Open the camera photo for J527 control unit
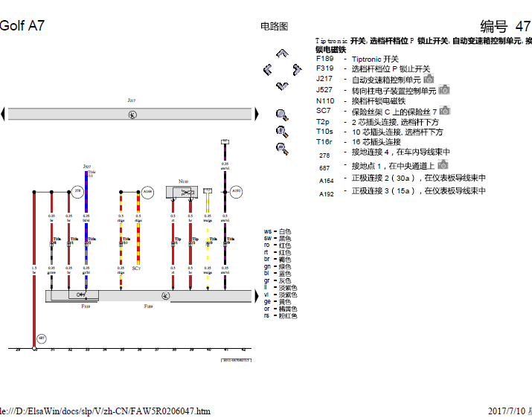 tap(444, 90)
